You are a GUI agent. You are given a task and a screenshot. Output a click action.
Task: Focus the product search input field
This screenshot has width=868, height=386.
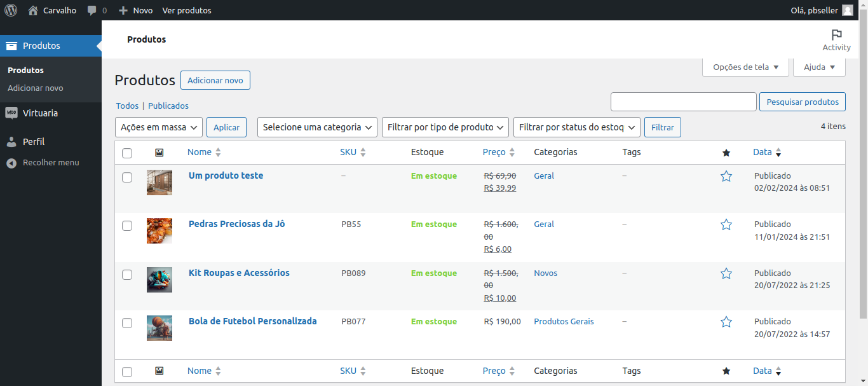[x=684, y=102]
